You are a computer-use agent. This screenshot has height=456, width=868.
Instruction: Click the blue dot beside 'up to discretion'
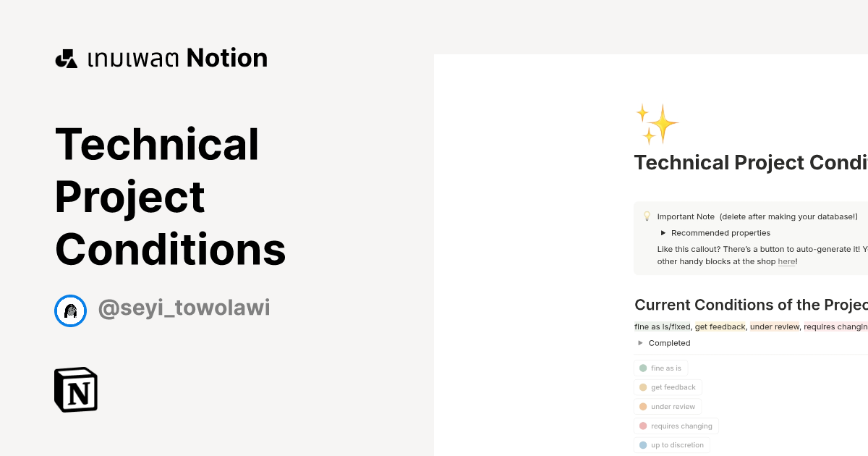coord(644,445)
